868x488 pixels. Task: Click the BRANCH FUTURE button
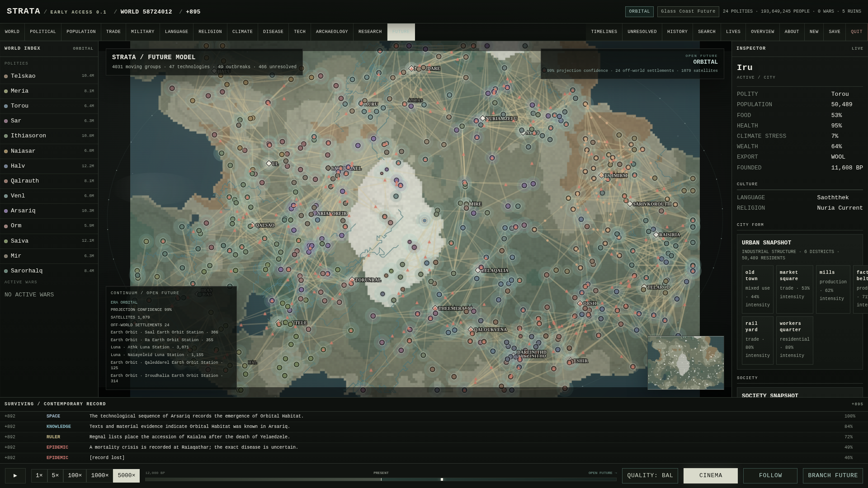[833, 475]
